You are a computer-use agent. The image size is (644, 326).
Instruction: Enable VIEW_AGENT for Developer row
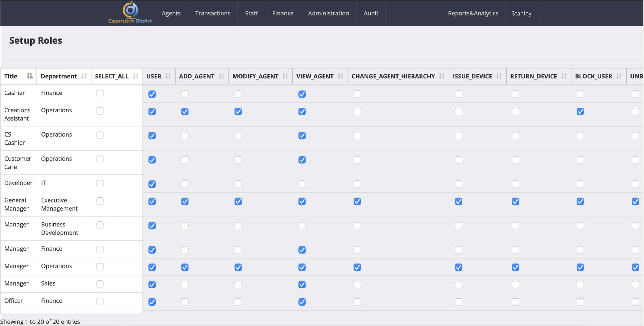[302, 184]
